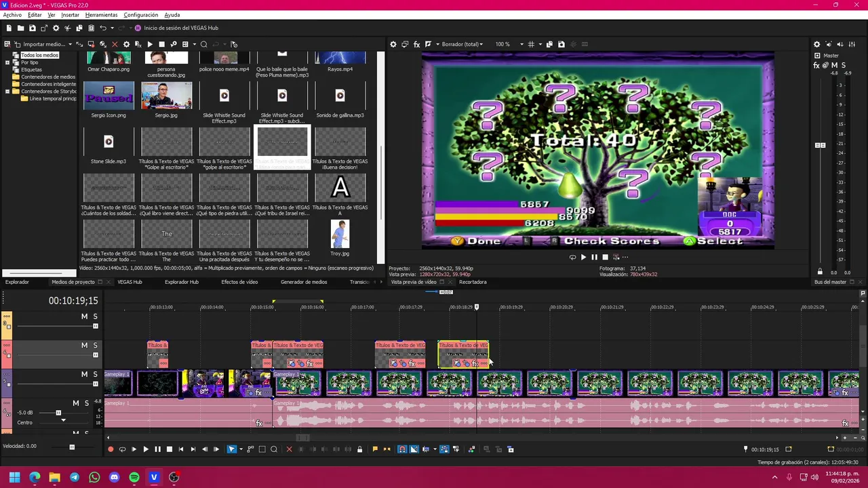Screen dimensions: 868x488
Task: Toggle overlays grid icon in preview
Action: point(531,44)
